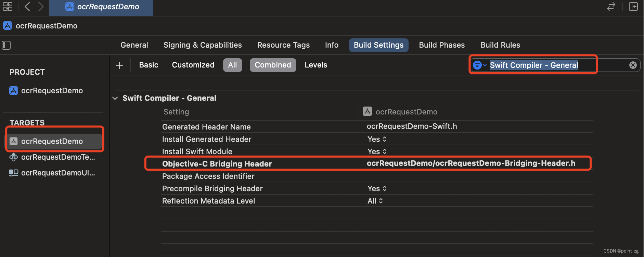The image size is (644, 257).
Task: Collapse the Swift Compiler - General section
Action: tap(115, 98)
